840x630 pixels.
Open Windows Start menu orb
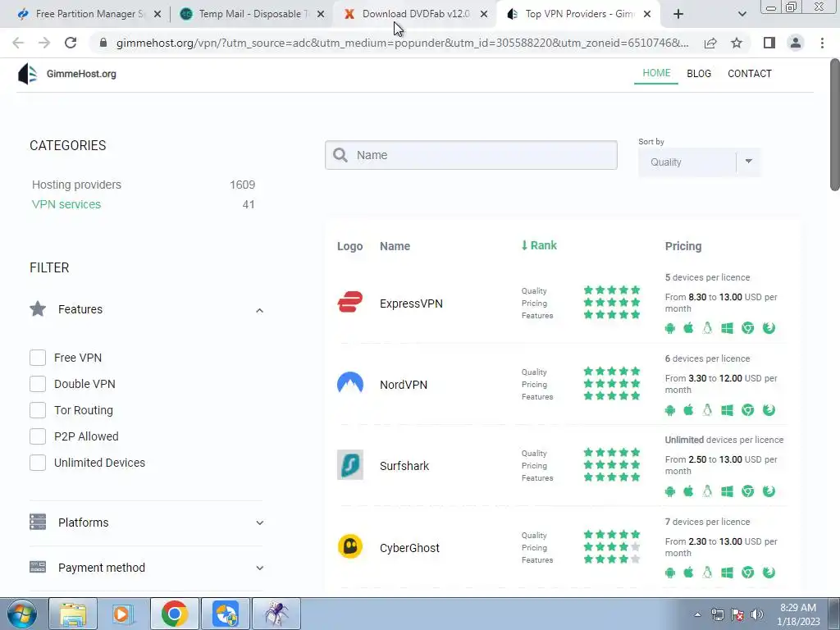click(21, 614)
